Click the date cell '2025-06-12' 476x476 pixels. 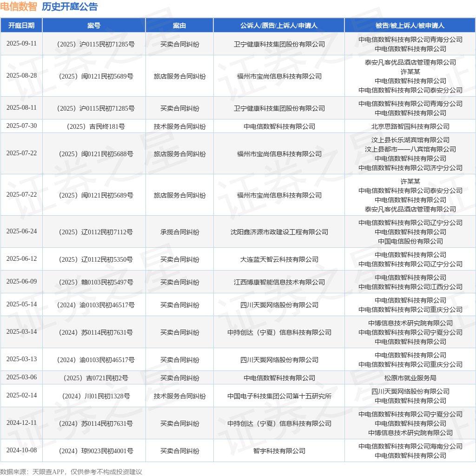pyautogui.click(x=21, y=258)
